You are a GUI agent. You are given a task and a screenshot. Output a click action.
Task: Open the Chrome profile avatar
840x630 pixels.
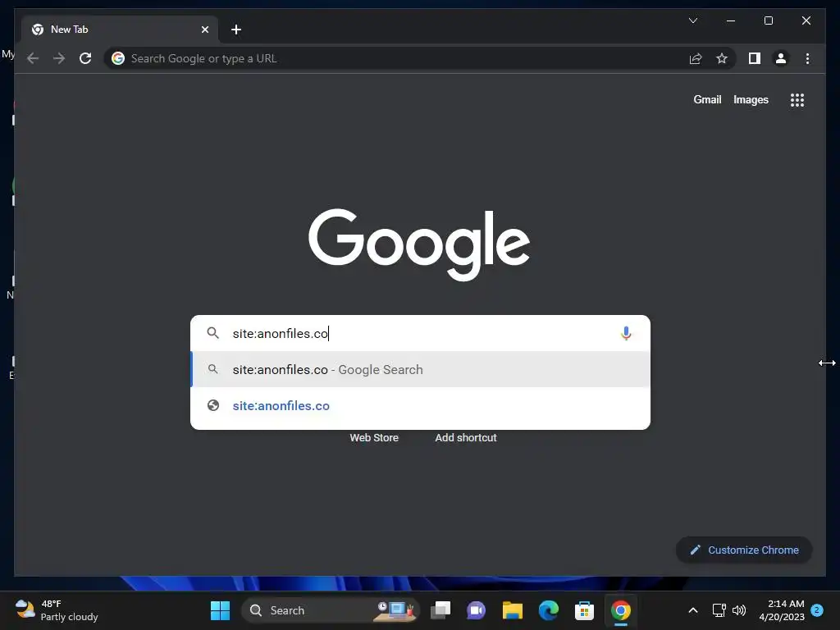click(781, 58)
